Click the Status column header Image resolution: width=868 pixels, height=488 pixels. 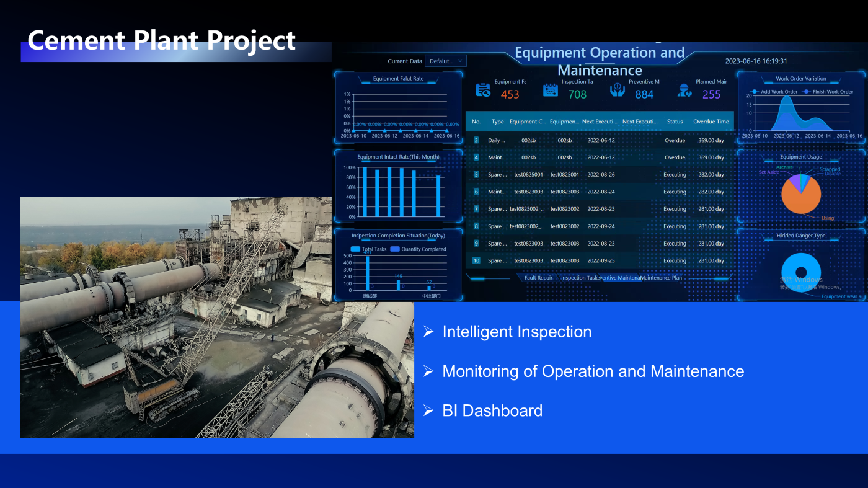675,122
